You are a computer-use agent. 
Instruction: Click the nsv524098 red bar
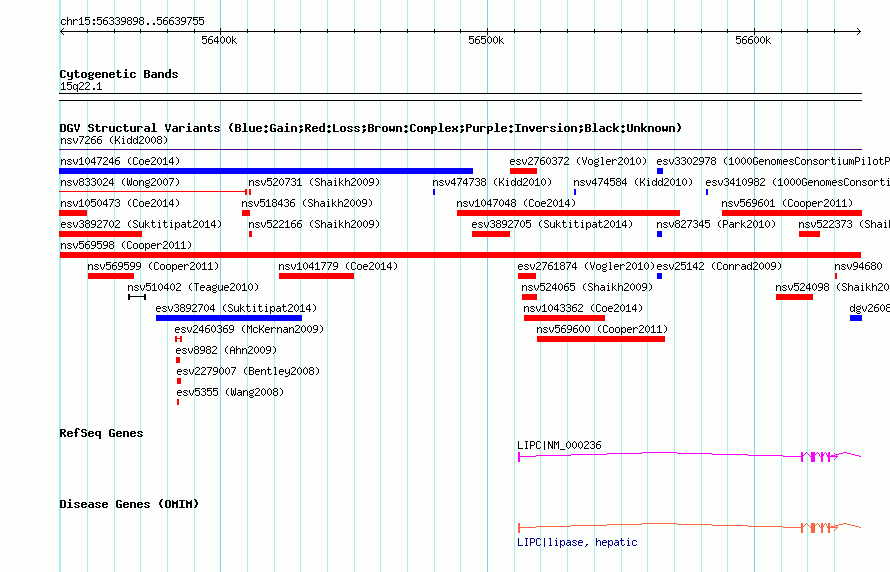click(794, 297)
